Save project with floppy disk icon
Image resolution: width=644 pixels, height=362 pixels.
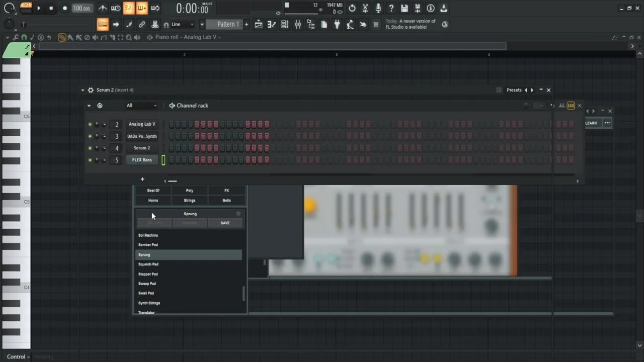click(x=405, y=8)
